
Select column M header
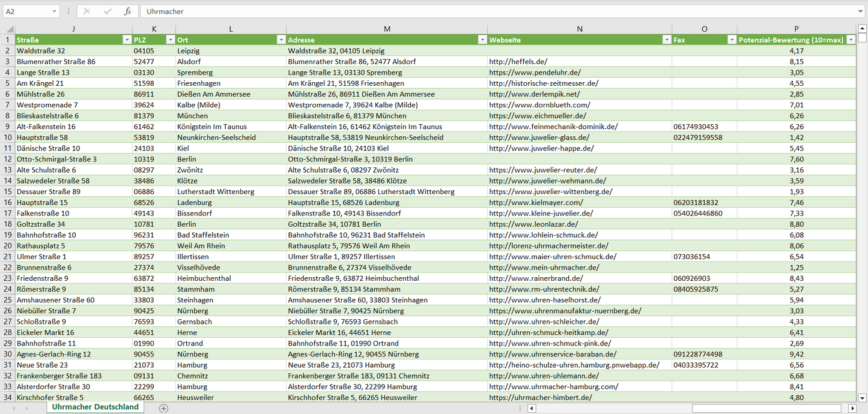(387, 29)
